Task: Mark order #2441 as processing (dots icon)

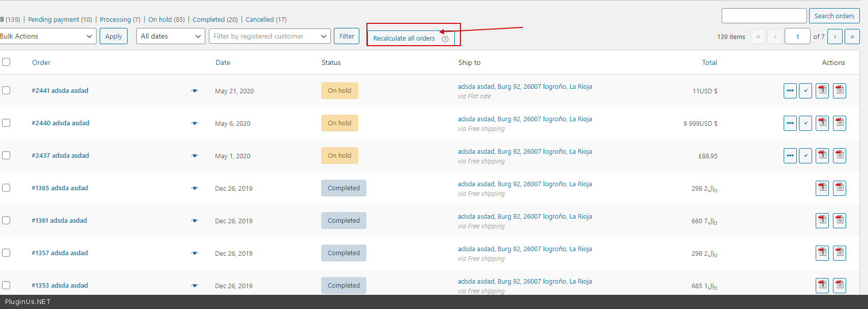Action: 790,91
